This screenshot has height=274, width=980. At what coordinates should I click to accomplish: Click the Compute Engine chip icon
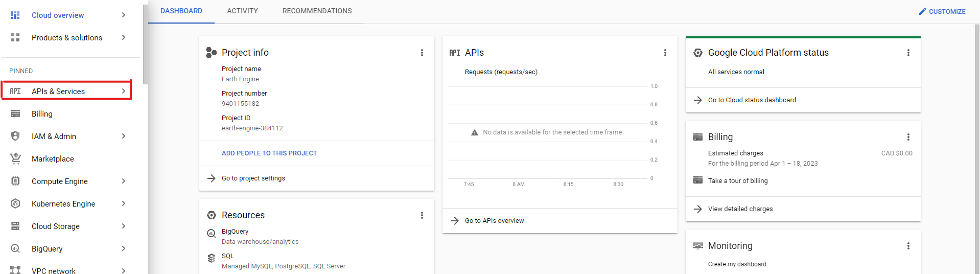tap(15, 181)
